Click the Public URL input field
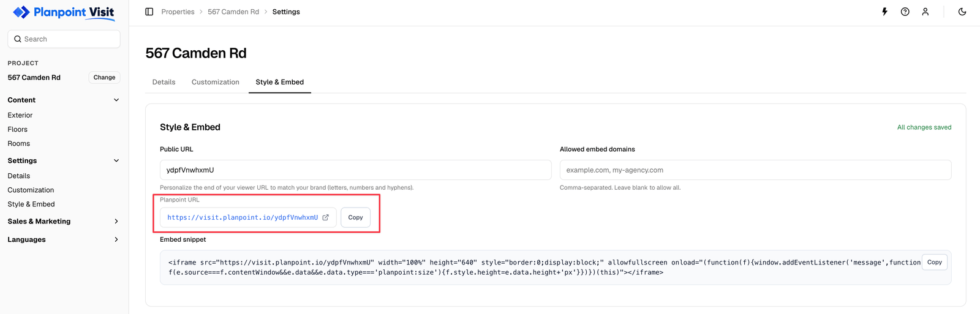The width and height of the screenshot is (980, 314). click(355, 170)
